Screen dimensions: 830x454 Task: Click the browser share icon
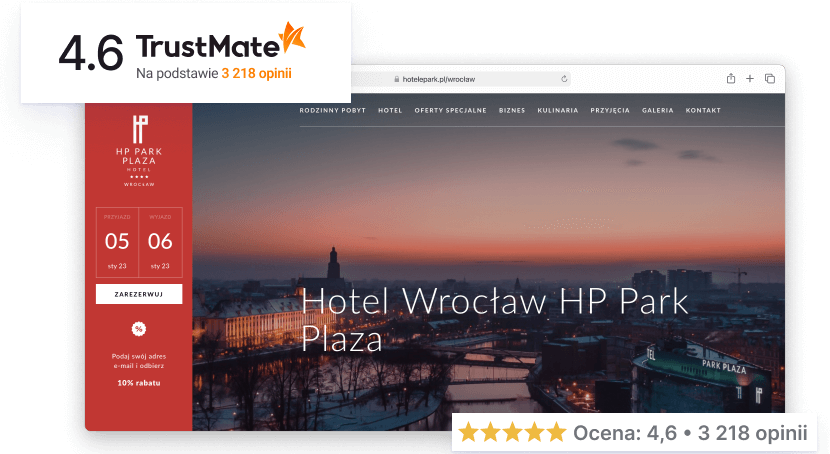(x=730, y=78)
